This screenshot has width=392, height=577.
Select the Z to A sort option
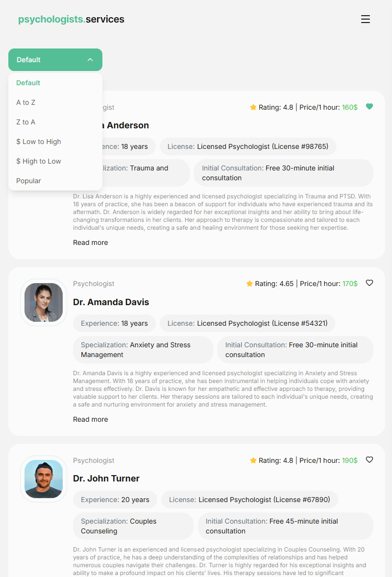coord(26,122)
